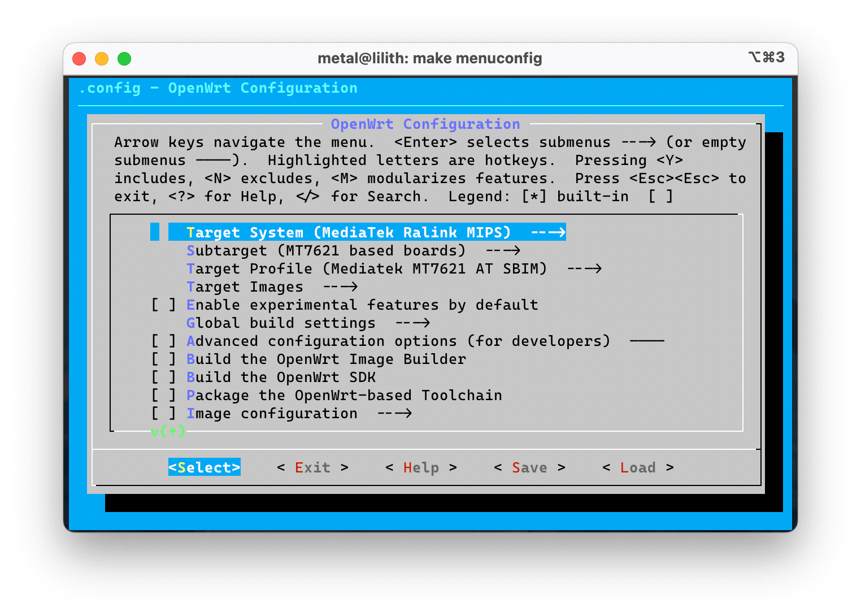
Task: Click the OpenWrt Configuration dialog title
Action: pos(425,124)
